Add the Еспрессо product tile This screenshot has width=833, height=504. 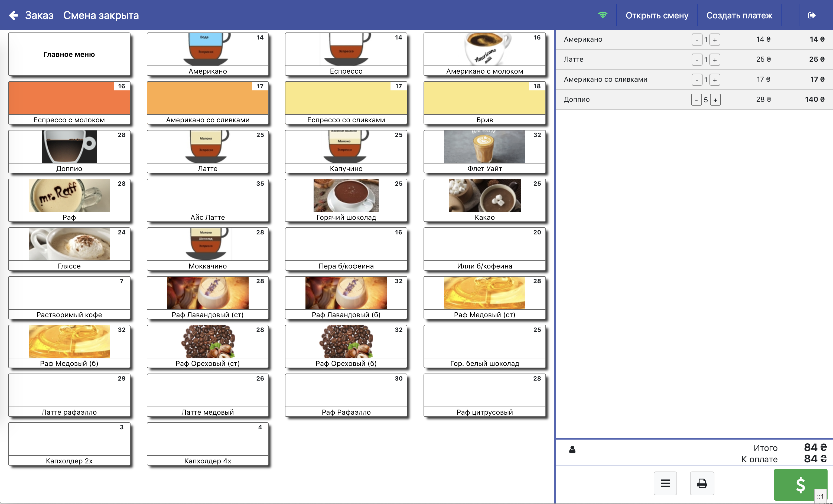click(x=346, y=54)
